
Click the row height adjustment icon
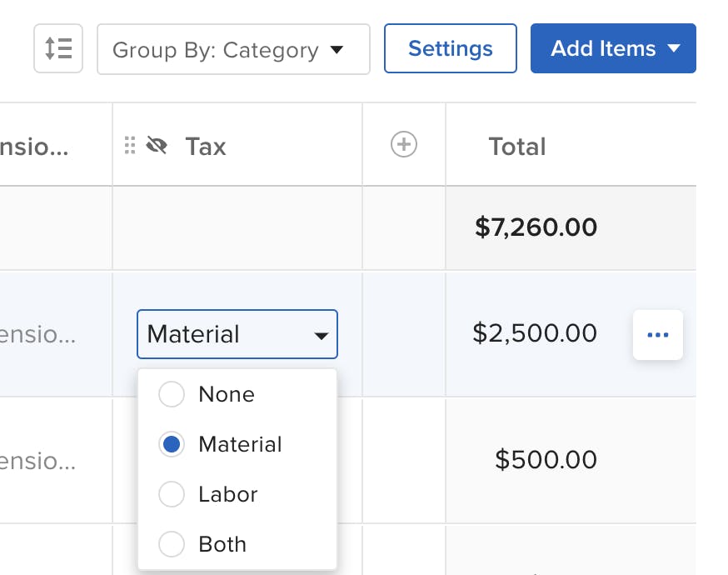(57, 48)
